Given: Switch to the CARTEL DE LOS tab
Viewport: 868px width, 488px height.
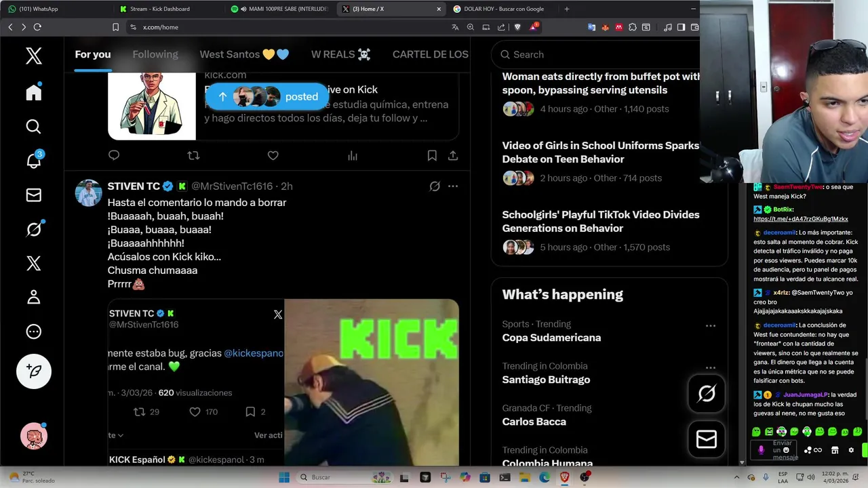Looking at the screenshot, I should pyautogui.click(x=431, y=54).
